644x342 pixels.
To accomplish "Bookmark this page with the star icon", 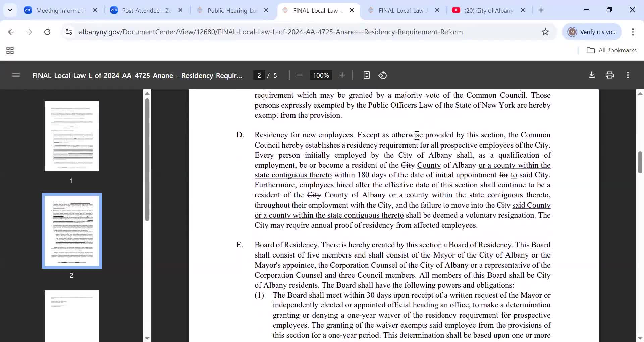I will point(545,32).
